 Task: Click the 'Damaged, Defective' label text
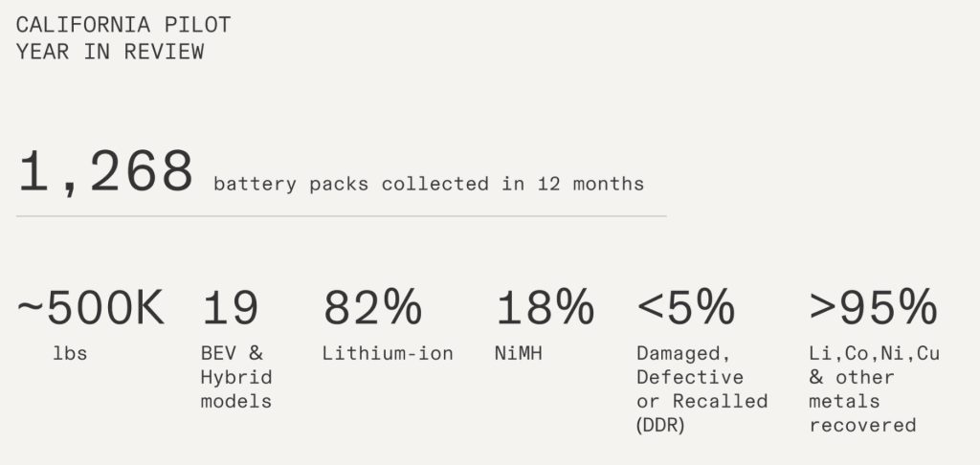(690, 365)
